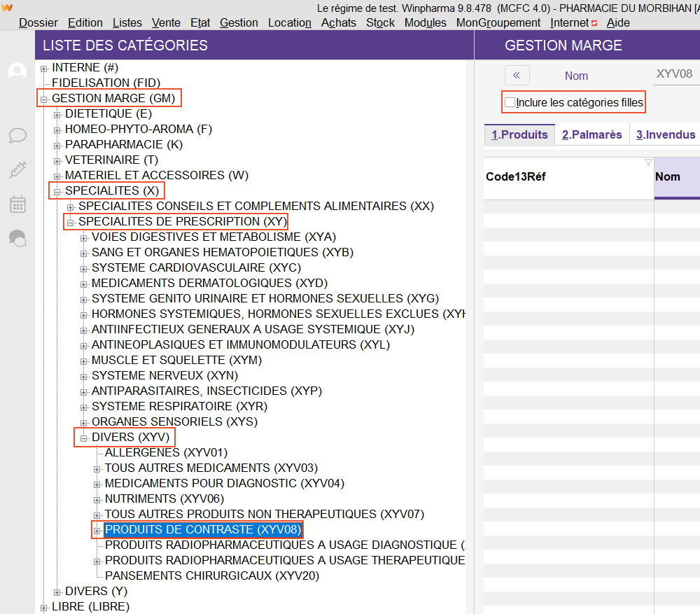Expand the SYSTEME NERVEUX (XYN) node
Image resolution: width=700 pixels, height=614 pixels.
pyautogui.click(x=84, y=376)
